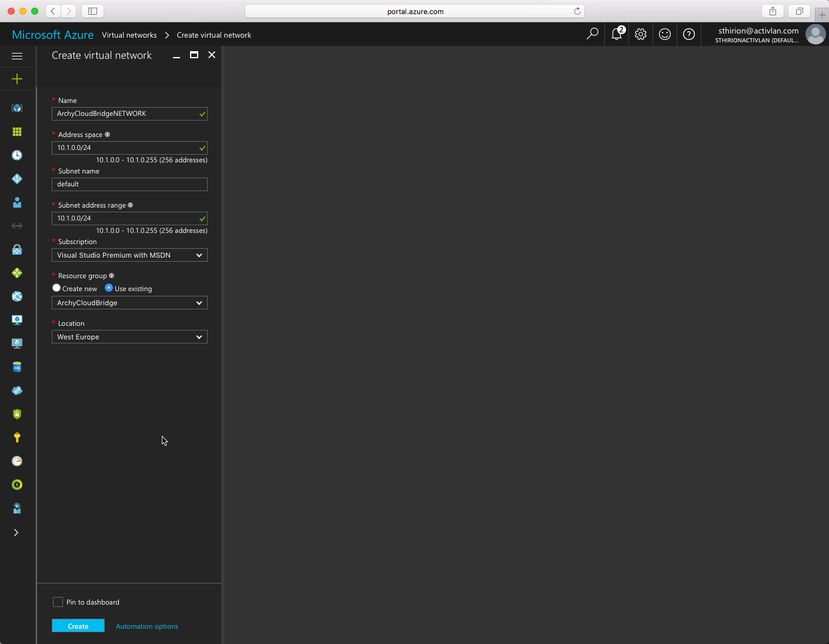The width and height of the screenshot is (829, 644).
Task: Click the Safari share button
Action: click(x=773, y=11)
